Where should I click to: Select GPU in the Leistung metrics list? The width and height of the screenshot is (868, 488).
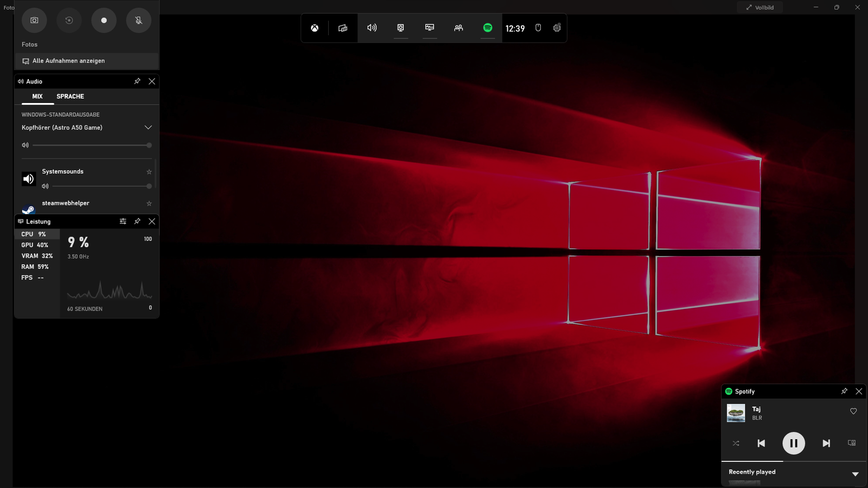(36, 245)
